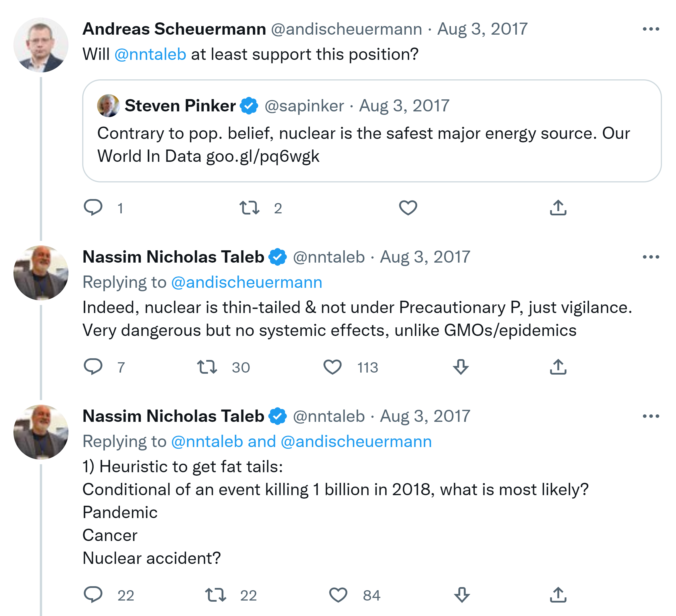Open more options on fat tails tweet
The image size is (676, 616).
(x=651, y=416)
